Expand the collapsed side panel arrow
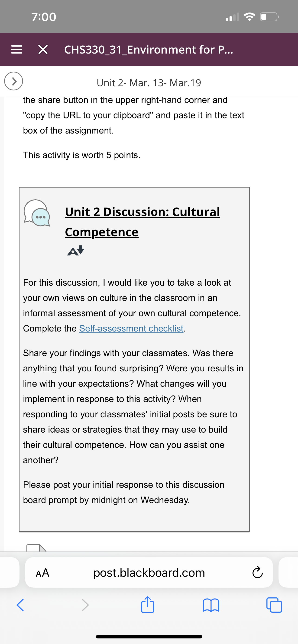 [13, 81]
